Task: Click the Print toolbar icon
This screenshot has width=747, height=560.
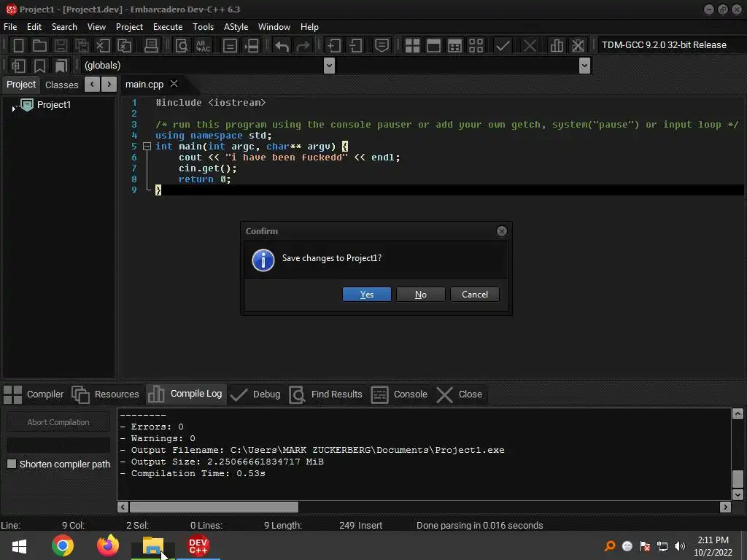Action: point(151,46)
